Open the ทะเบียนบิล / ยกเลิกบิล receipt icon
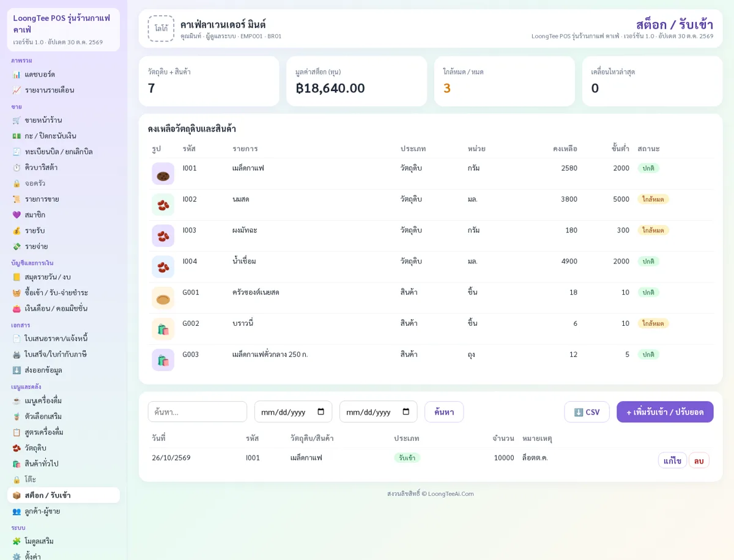This screenshot has height=560, width=734. [x=17, y=152]
